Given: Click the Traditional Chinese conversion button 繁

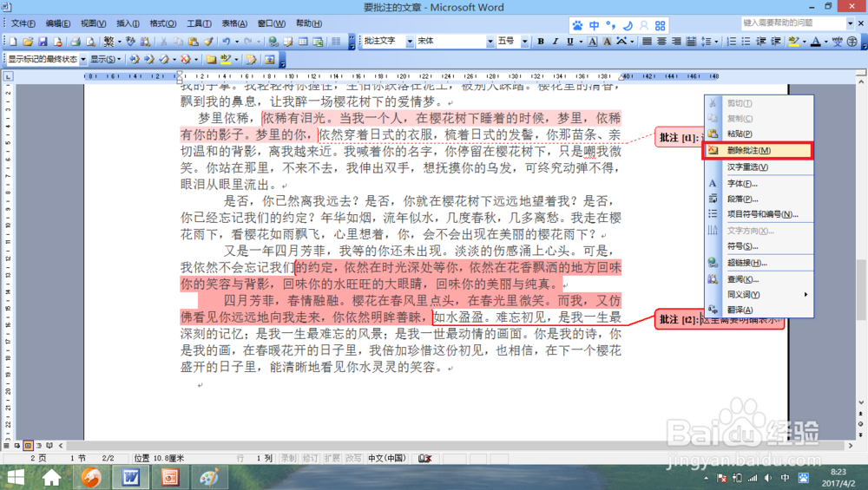Looking at the screenshot, I should coord(108,42).
